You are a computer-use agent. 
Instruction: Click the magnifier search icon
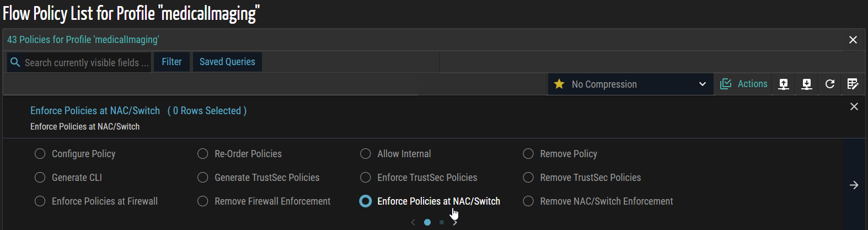tap(15, 62)
